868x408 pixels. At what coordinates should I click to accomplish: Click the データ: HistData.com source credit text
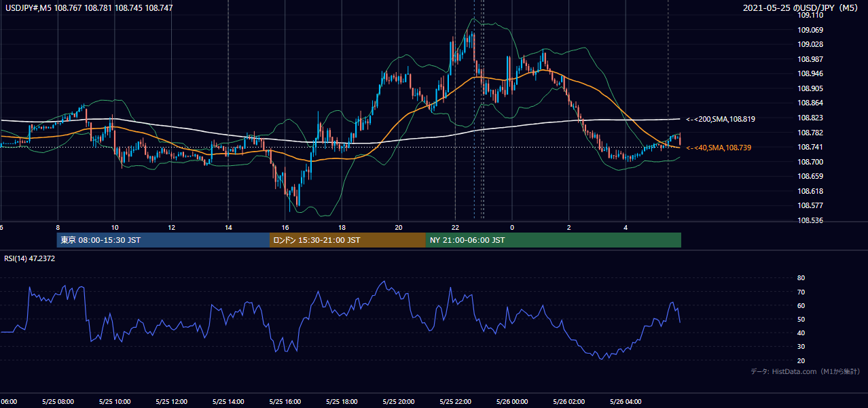[x=806, y=371]
